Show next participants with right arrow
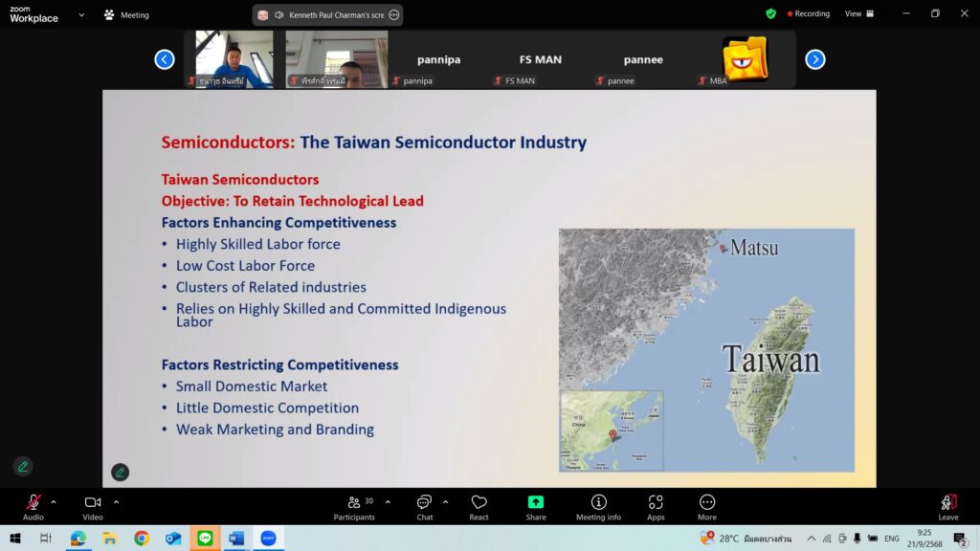 click(814, 59)
